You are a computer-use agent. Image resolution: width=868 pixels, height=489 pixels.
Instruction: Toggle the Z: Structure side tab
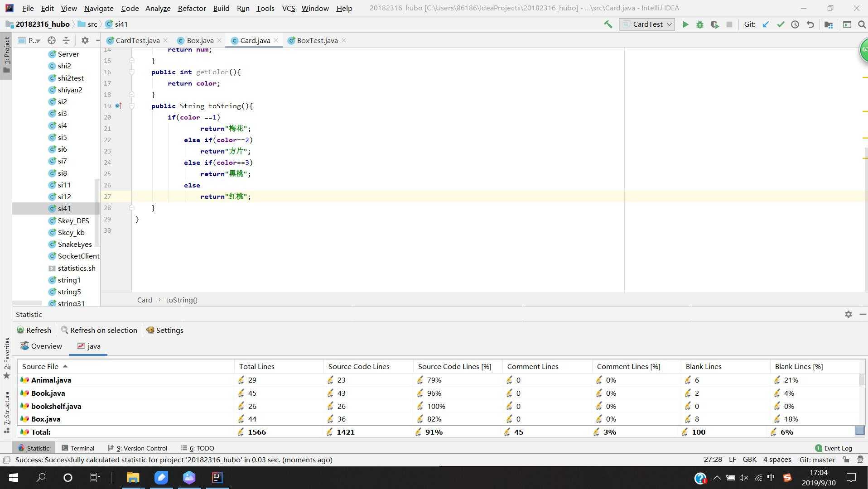(x=6, y=412)
